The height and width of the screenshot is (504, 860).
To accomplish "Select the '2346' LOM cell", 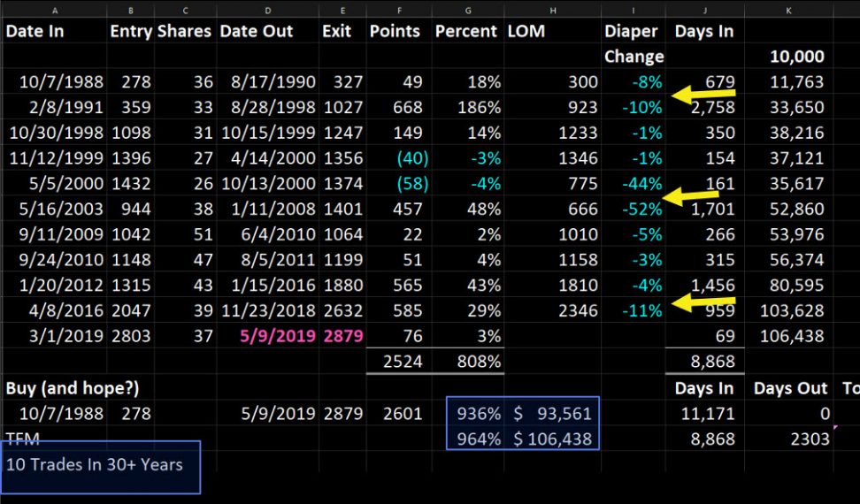I will point(552,310).
